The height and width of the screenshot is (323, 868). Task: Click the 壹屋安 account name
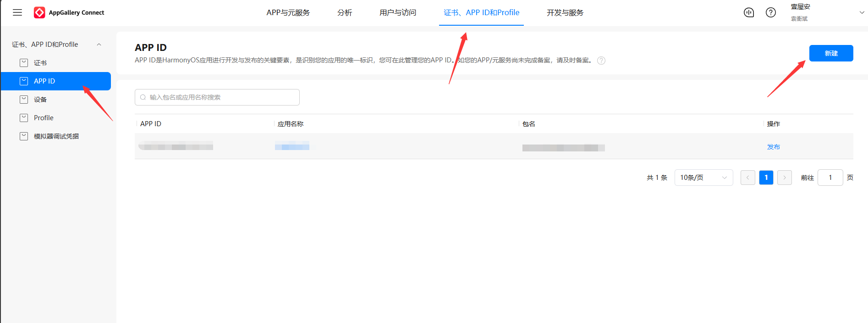[x=800, y=7]
